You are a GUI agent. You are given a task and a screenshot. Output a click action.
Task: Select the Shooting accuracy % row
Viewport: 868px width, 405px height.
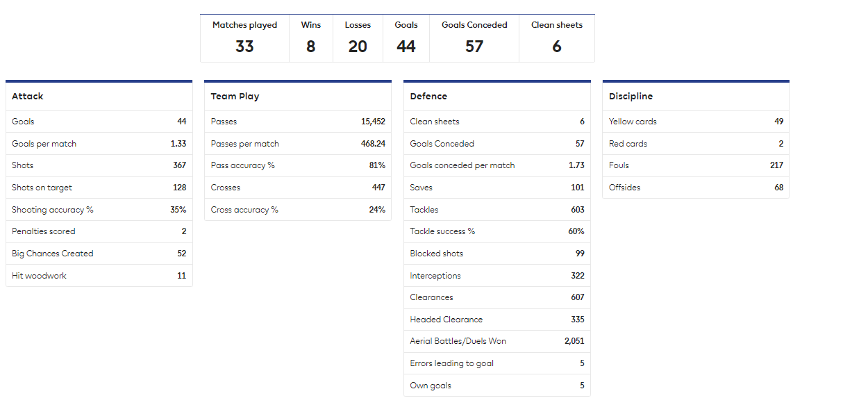click(x=99, y=210)
